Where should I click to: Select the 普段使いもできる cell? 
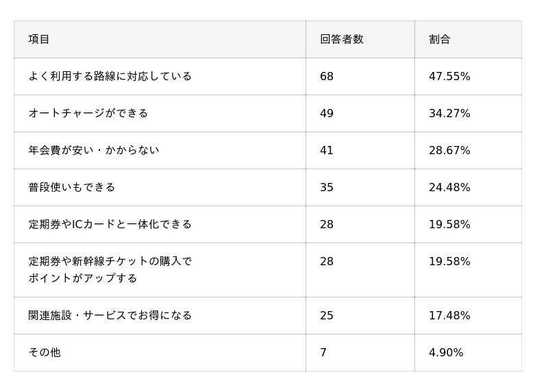click(71, 188)
